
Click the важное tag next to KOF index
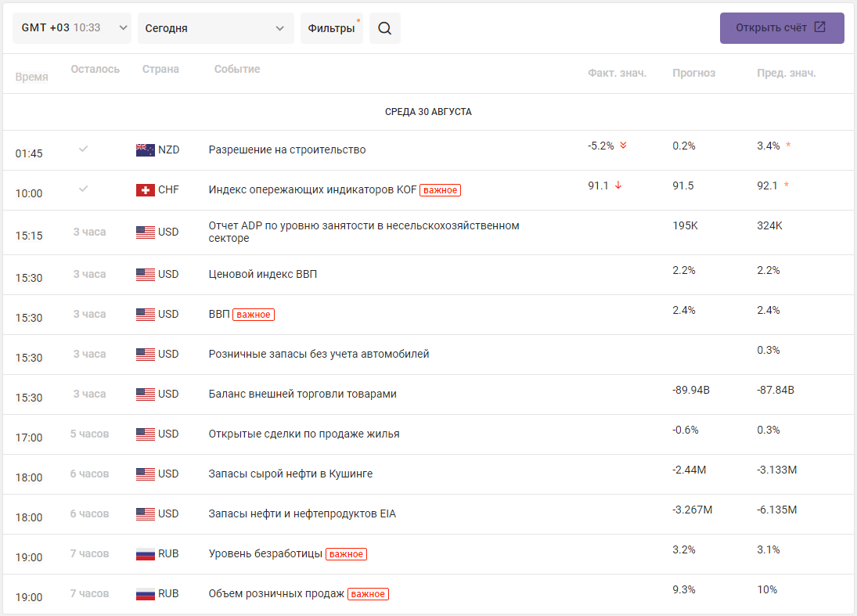click(440, 189)
